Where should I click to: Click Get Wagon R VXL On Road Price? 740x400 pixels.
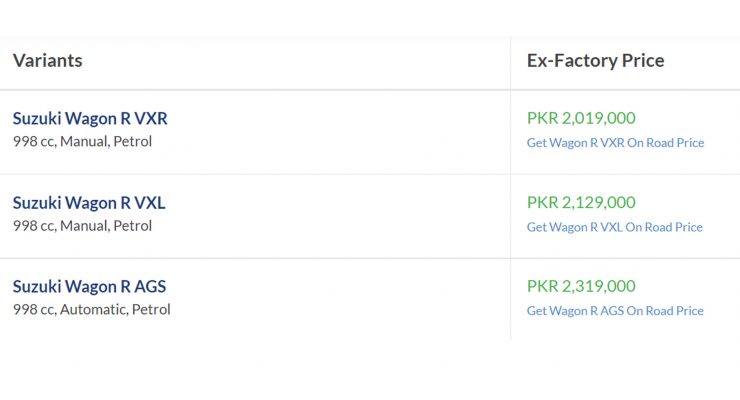615,227
